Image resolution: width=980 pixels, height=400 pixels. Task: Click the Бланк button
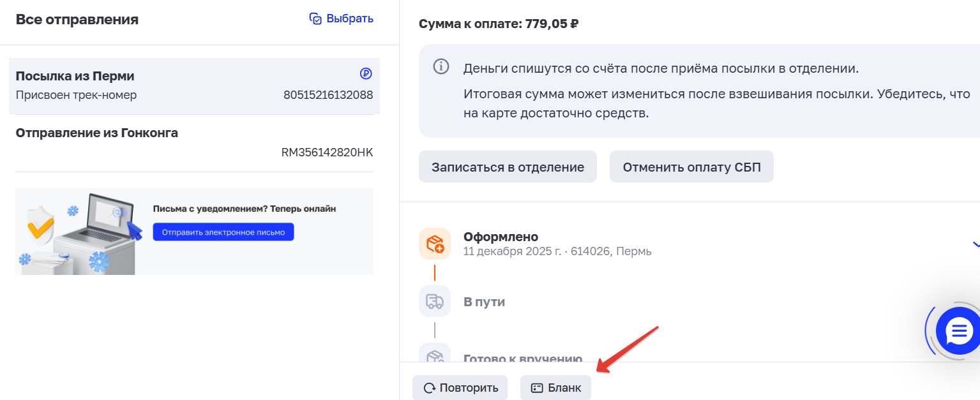[x=555, y=387]
